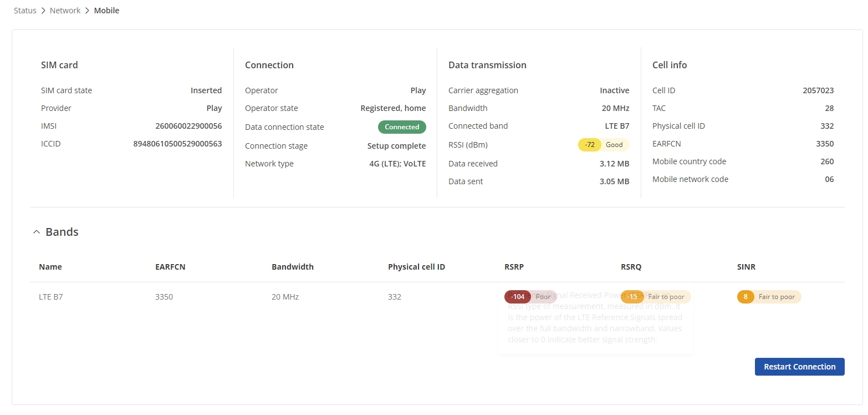Click the RSRQ -15 signal badge
Image resolution: width=868 pixels, height=415 pixels.
655,297
